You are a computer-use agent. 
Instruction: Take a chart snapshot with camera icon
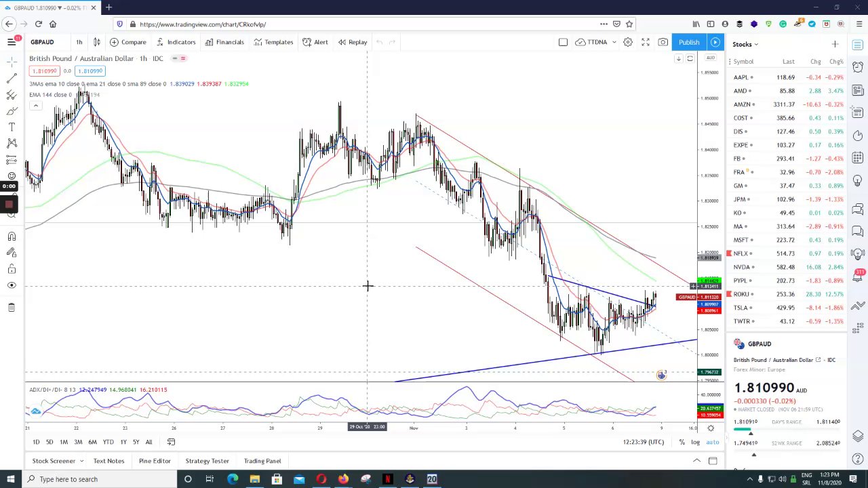point(663,42)
